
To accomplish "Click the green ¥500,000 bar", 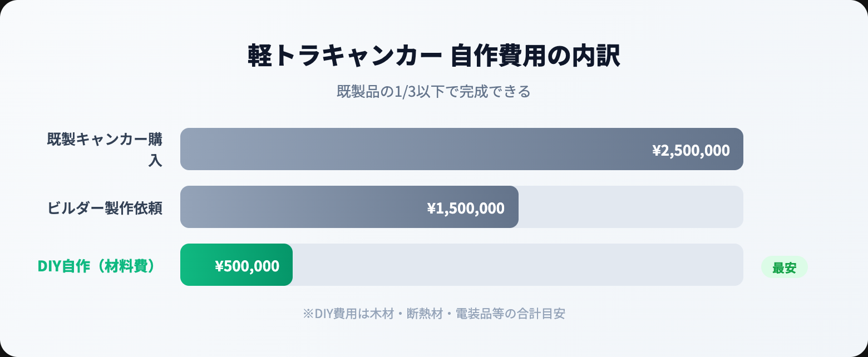I will 236,265.
